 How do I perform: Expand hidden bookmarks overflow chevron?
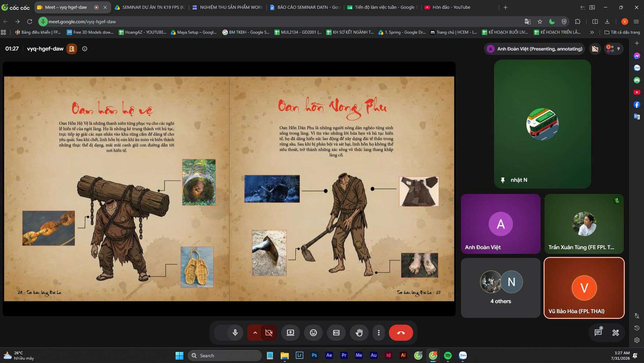pos(592,32)
